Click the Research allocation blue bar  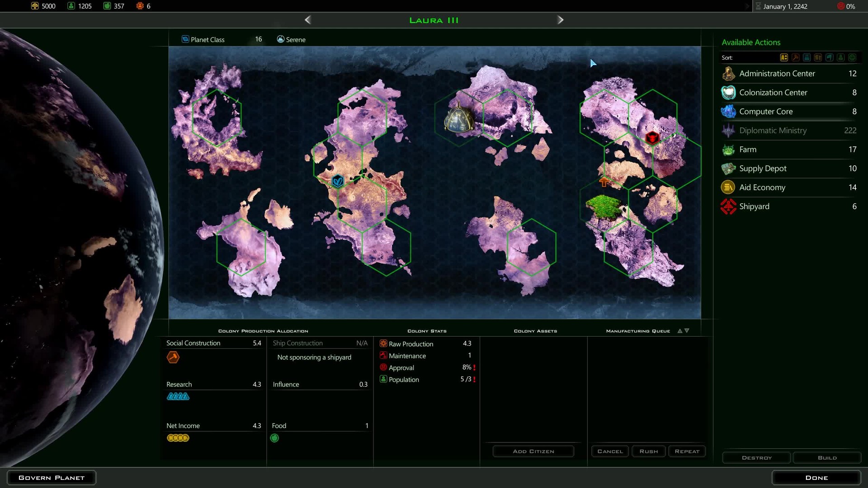click(178, 396)
